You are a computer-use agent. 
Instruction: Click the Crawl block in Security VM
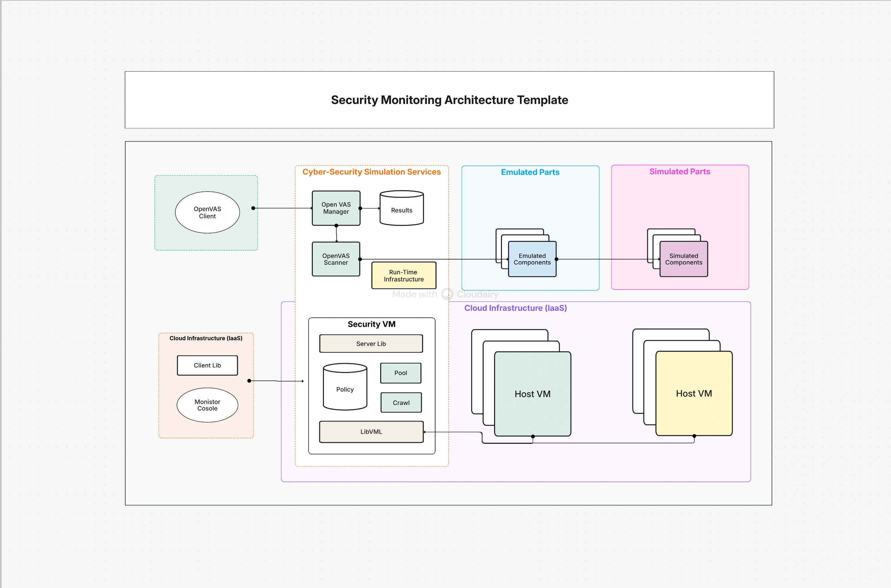coord(401,402)
